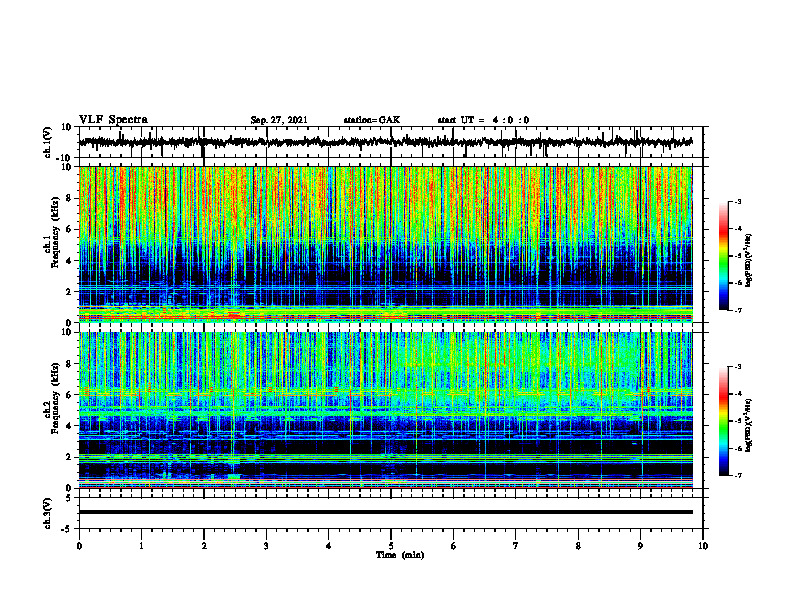792x612 pixels.
Task: Click the ch.1 color scale log(PSD) unit label
Action: (749, 261)
